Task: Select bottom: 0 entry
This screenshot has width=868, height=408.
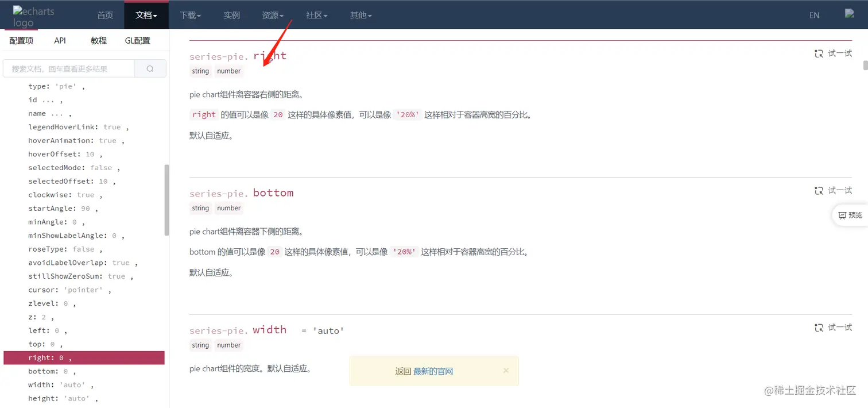Action: tap(52, 372)
